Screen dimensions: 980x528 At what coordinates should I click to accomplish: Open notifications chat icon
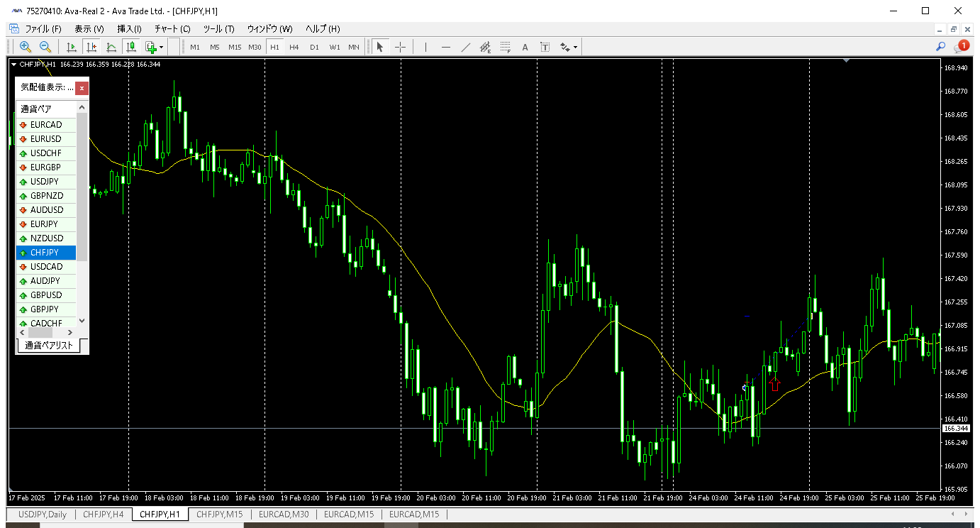click(x=962, y=47)
